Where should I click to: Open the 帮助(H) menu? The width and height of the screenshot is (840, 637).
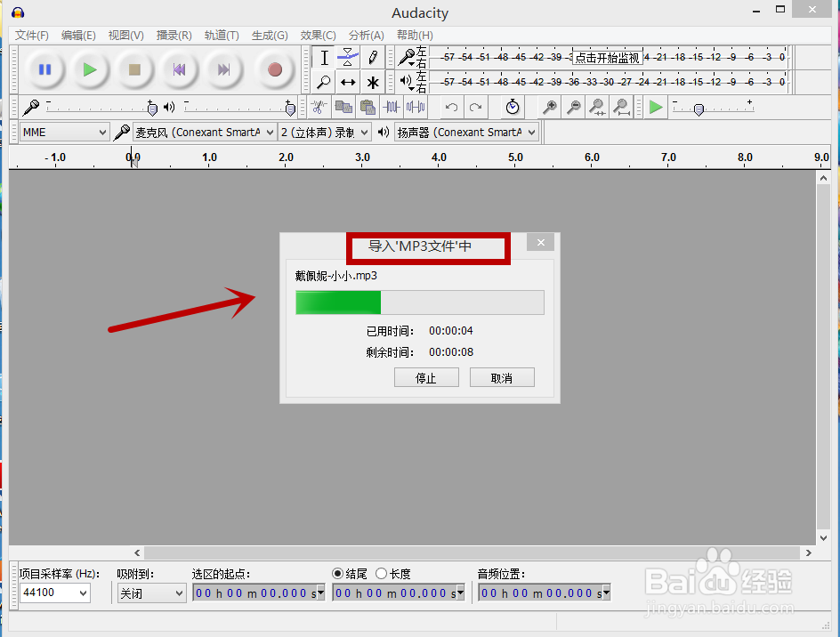click(415, 36)
